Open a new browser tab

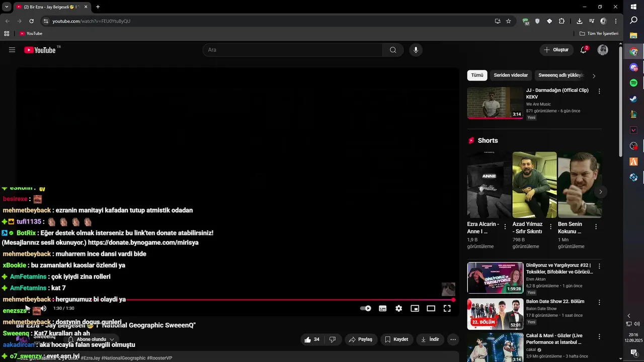point(98,7)
